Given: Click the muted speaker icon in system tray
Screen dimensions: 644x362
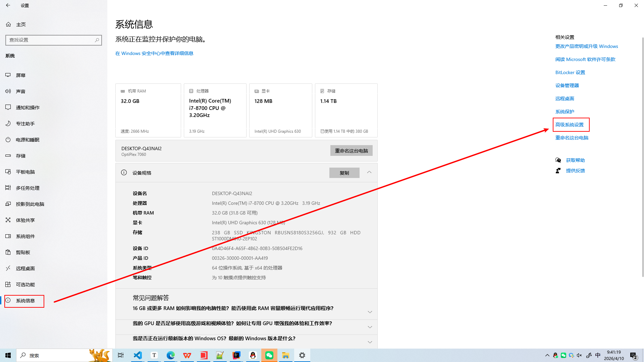Looking at the screenshot, I should (x=579, y=355).
